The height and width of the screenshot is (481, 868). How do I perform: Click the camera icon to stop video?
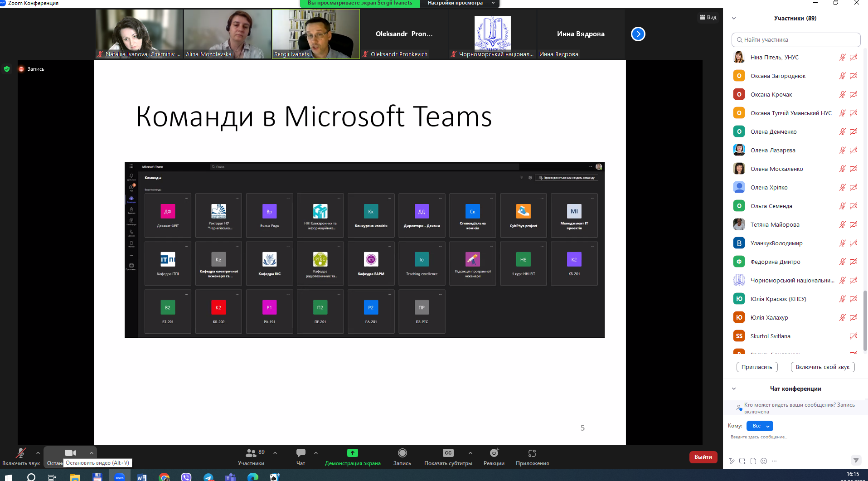tap(70, 453)
